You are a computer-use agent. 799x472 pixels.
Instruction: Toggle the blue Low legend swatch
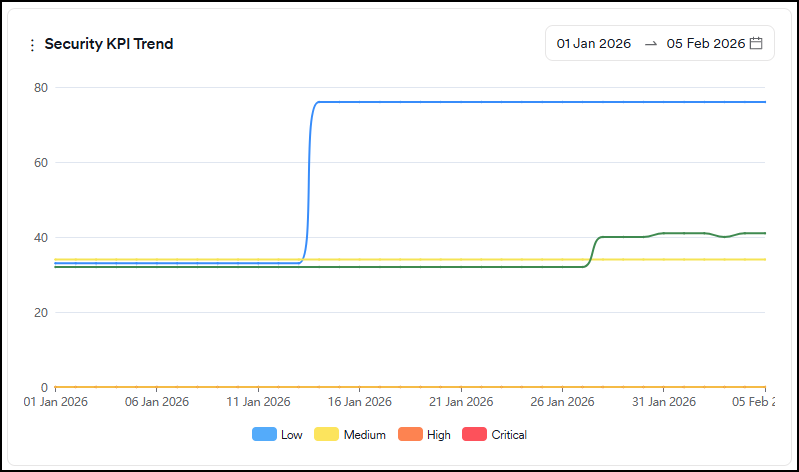click(x=264, y=435)
